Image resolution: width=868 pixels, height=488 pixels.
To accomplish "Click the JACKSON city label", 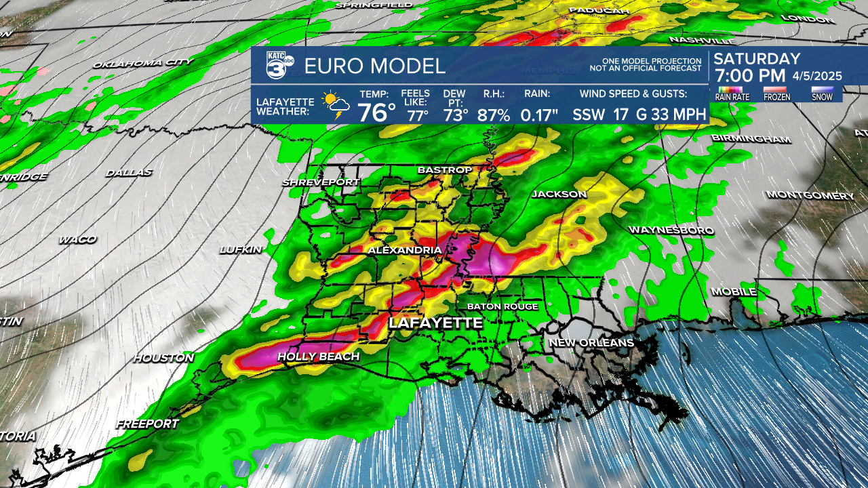I will point(559,195).
